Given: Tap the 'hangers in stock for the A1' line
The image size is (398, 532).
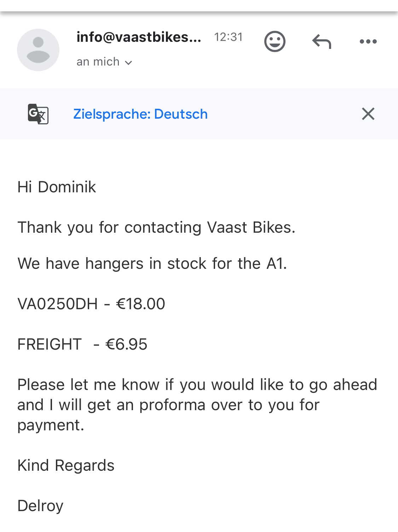Looking at the screenshot, I should (152, 264).
